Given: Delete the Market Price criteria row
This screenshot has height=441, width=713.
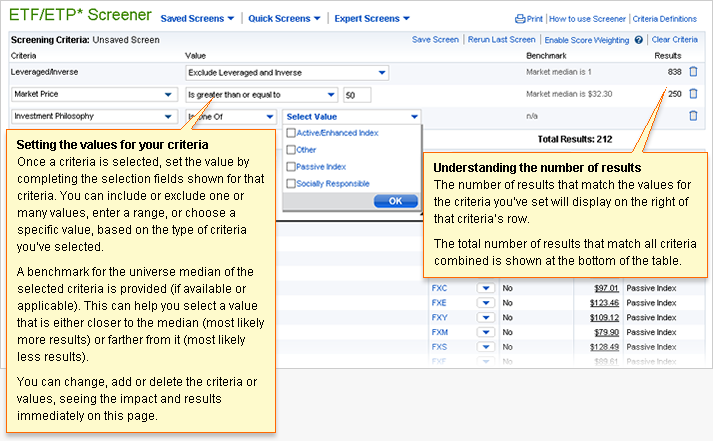Looking at the screenshot, I should point(693,94).
